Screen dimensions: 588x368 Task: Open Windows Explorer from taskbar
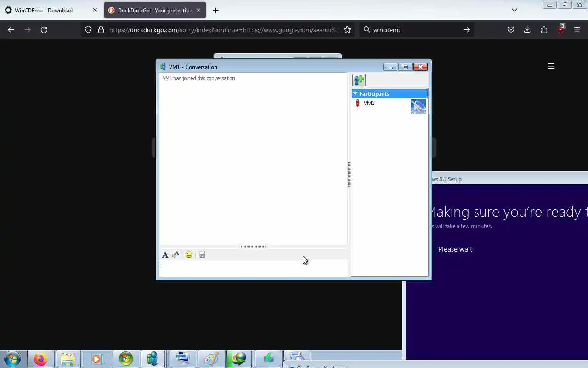68,359
